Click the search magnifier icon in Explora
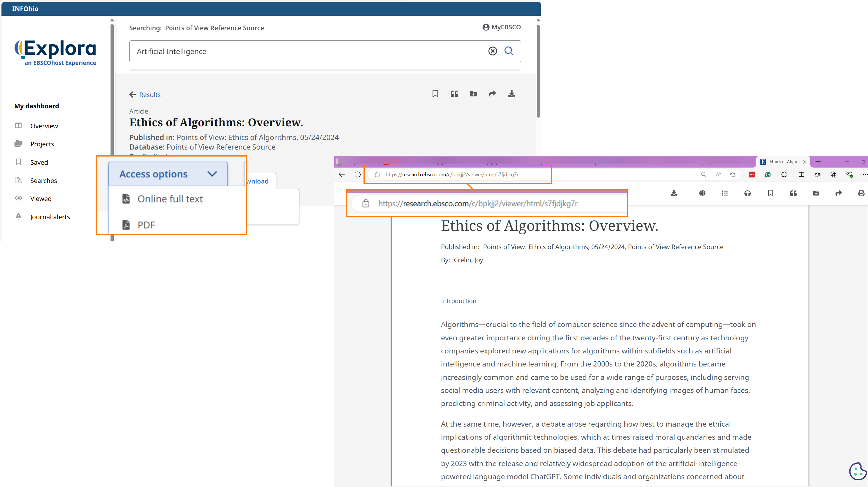868x487 pixels. pos(509,51)
